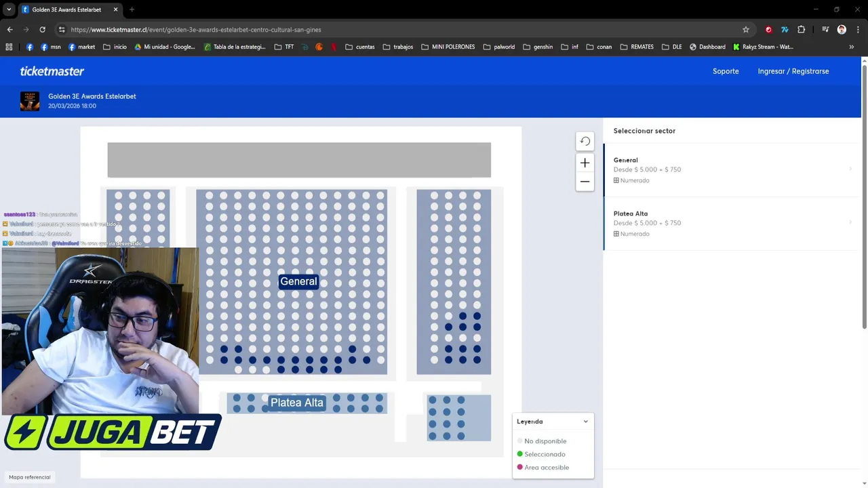Open the tab search dropdown arrow
The height and width of the screenshot is (488, 868).
pos(9,9)
